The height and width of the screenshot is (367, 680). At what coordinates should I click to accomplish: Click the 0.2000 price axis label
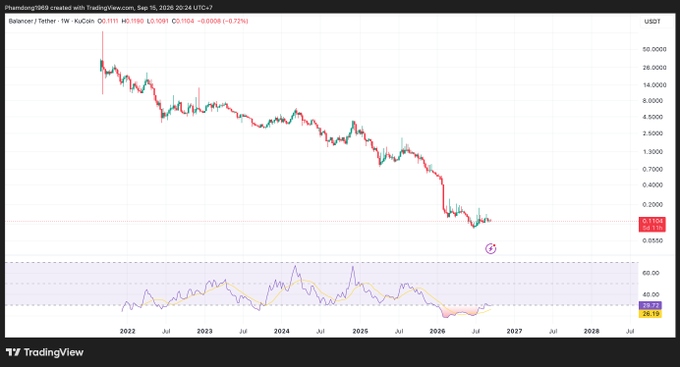[653, 204]
